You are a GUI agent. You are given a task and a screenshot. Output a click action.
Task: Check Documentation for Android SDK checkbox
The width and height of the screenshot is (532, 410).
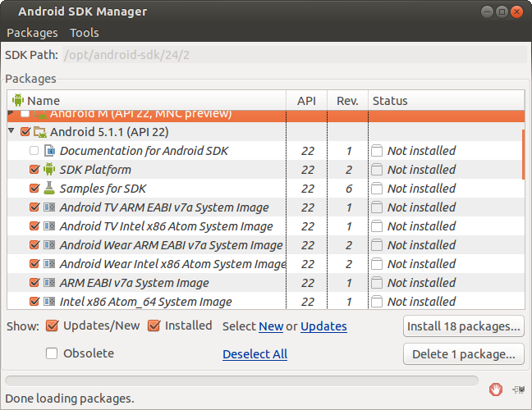pos(34,150)
